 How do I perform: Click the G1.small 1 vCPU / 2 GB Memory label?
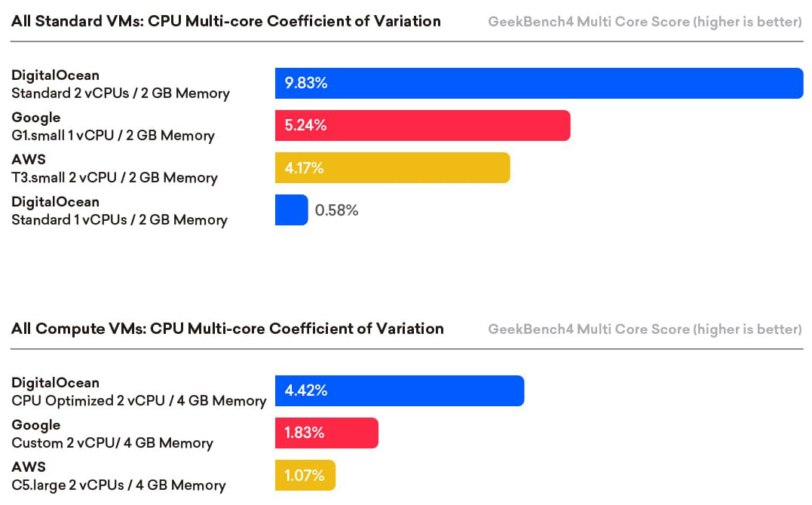(112, 136)
